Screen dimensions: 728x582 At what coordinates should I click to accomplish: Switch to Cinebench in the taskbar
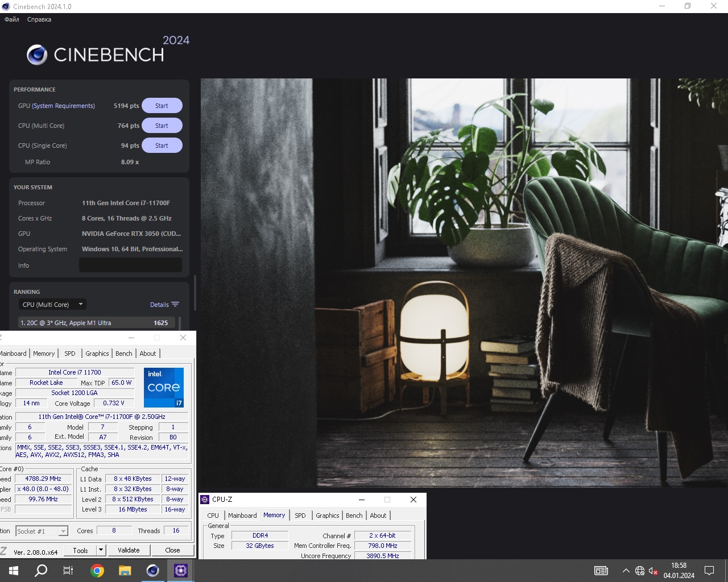(x=152, y=571)
